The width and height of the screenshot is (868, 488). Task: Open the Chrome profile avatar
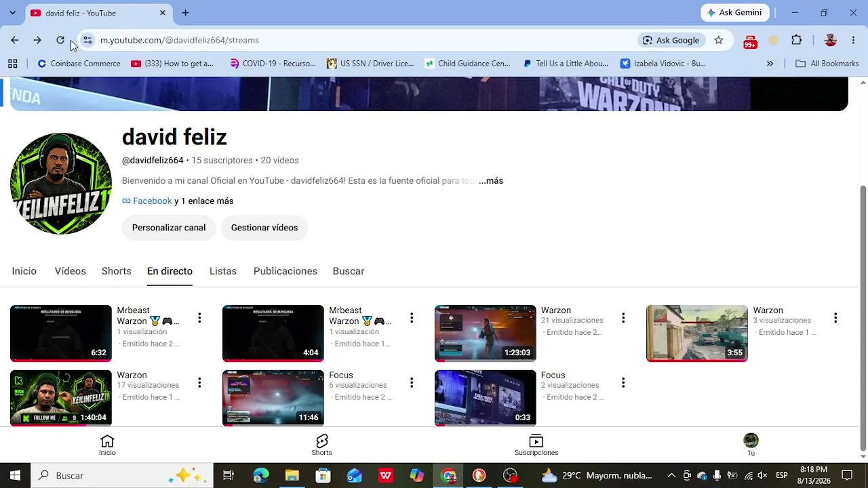click(831, 40)
